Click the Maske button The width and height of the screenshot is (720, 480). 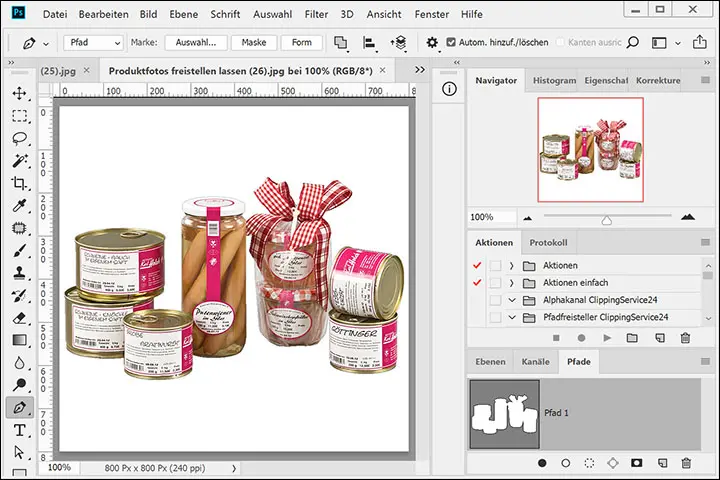pyautogui.click(x=254, y=43)
